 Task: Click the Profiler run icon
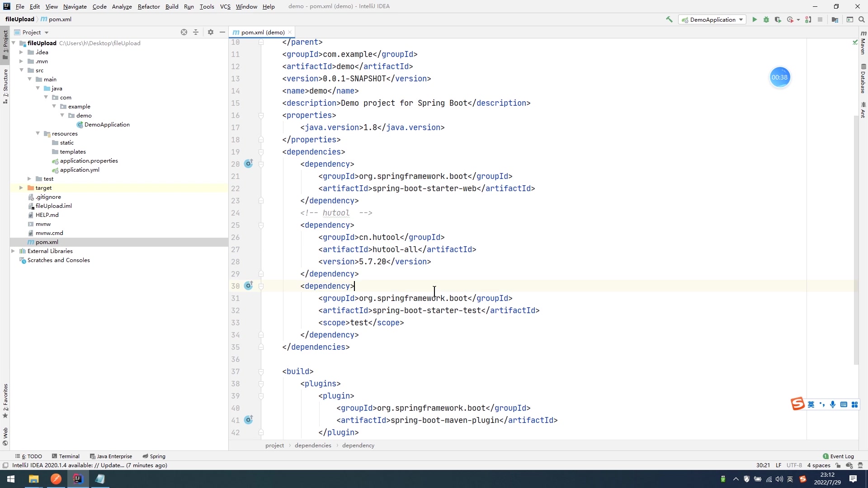[x=790, y=19]
